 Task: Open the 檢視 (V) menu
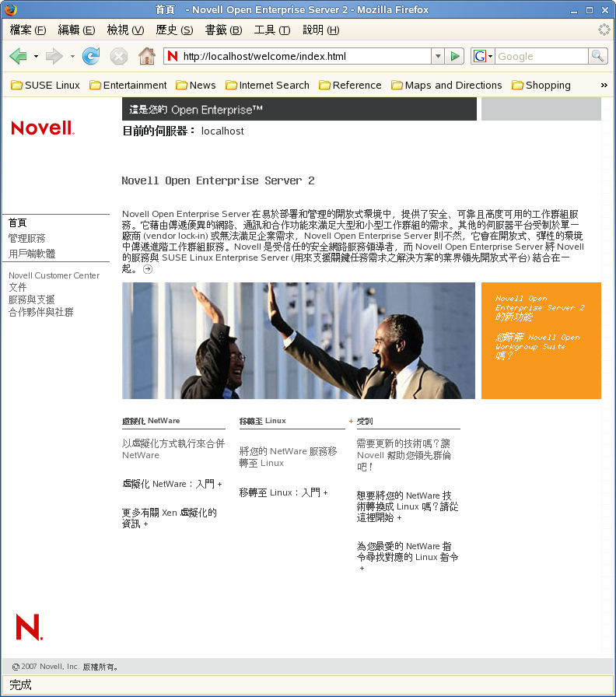point(125,30)
